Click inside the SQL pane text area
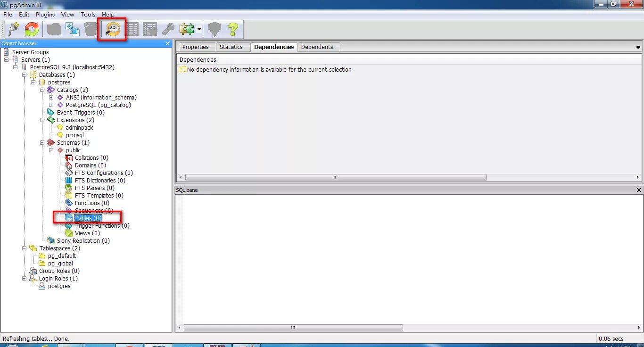 (x=409, y=259)
